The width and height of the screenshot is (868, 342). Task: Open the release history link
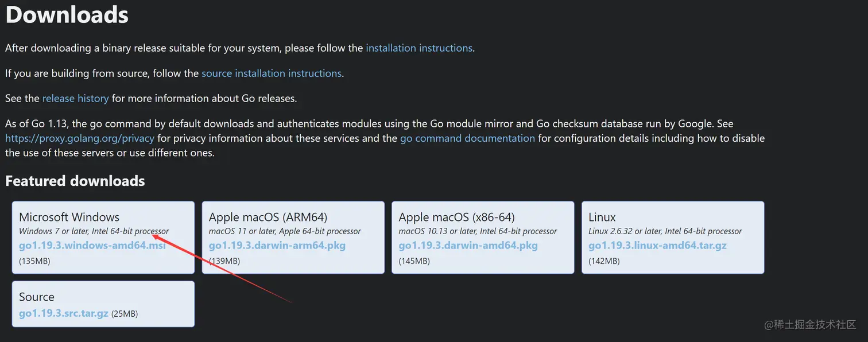(x=75, y=99)
